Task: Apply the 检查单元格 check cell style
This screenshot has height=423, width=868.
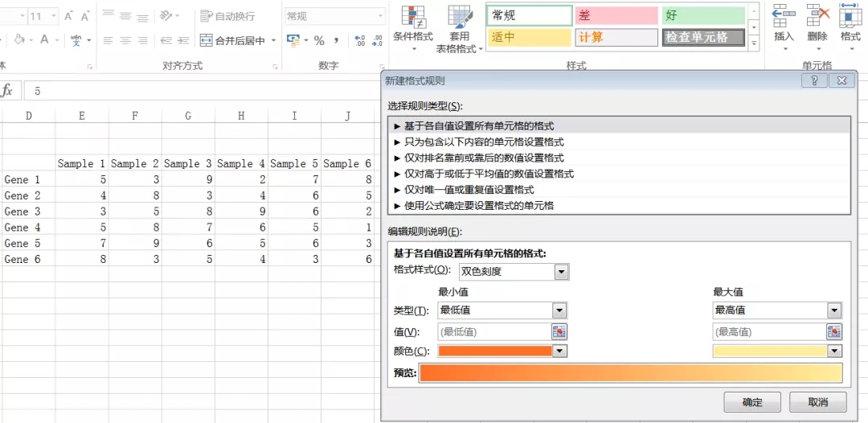Action: tap(703, 38)
